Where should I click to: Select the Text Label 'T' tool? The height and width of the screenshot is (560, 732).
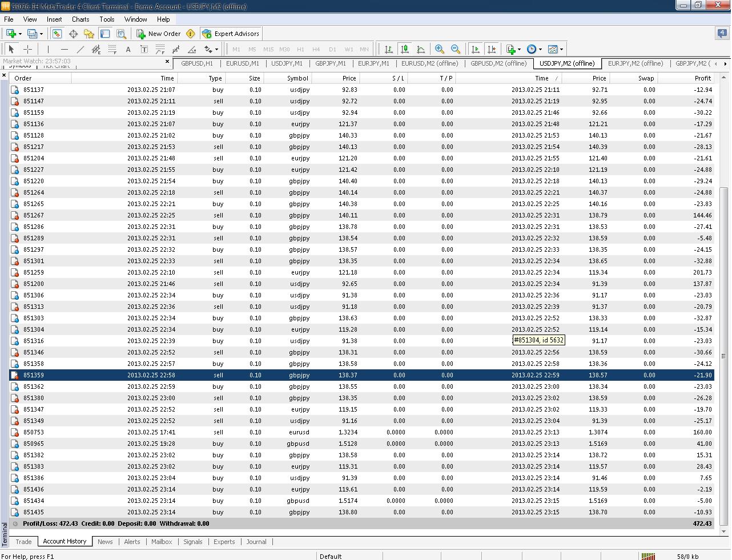(144, 49)
